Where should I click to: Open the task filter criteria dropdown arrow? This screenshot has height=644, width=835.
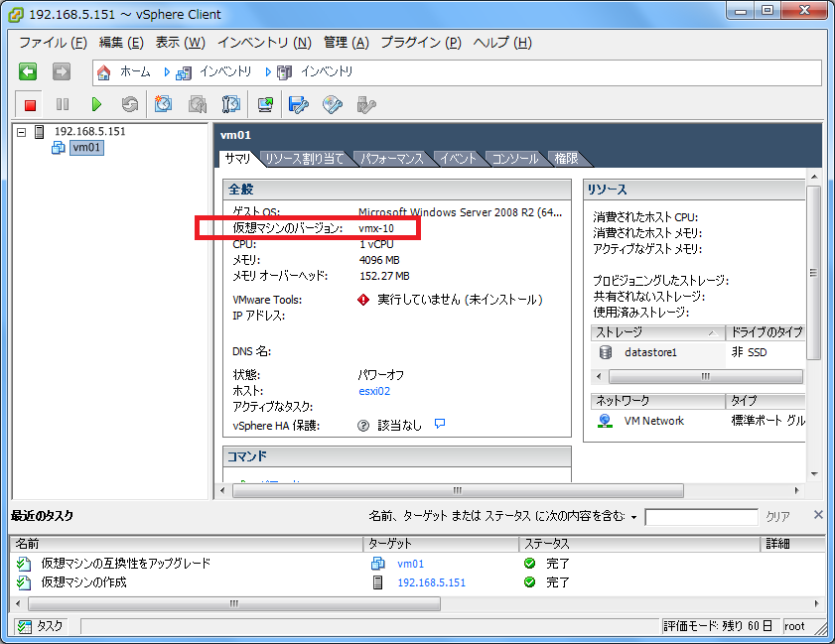click(633, 517)
